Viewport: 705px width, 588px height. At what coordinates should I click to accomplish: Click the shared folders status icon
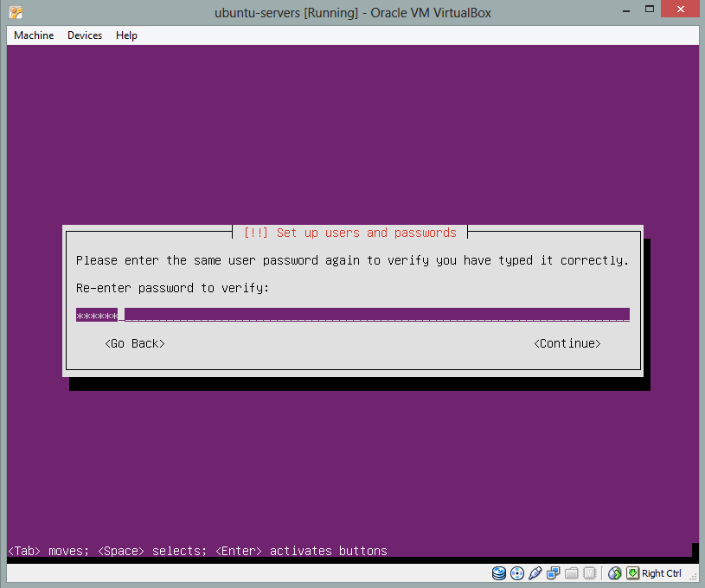point(572,573)
